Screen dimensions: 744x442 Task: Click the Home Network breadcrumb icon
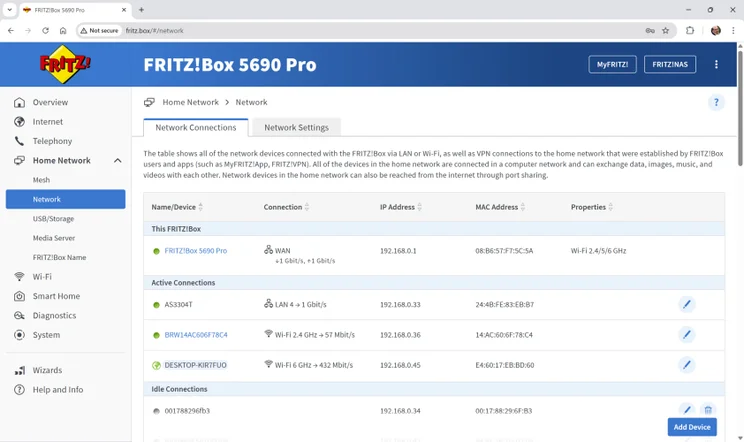click(x=149, y=102)
